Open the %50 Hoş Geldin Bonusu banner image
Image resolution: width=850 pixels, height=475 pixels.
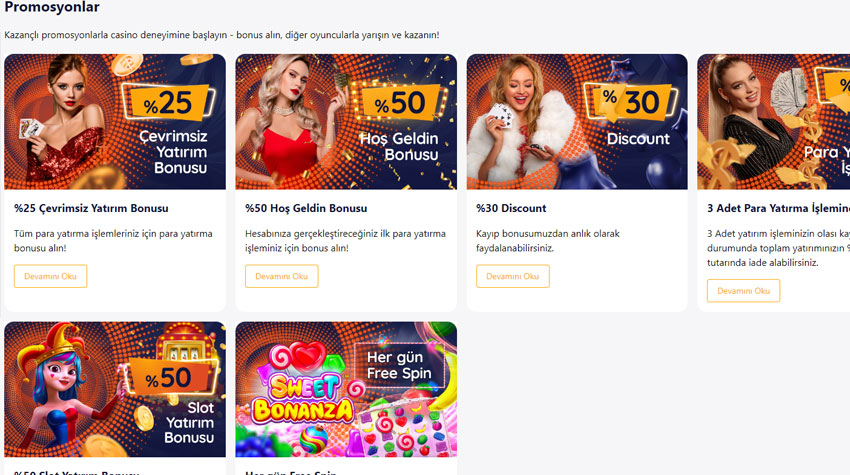[346, 121]
